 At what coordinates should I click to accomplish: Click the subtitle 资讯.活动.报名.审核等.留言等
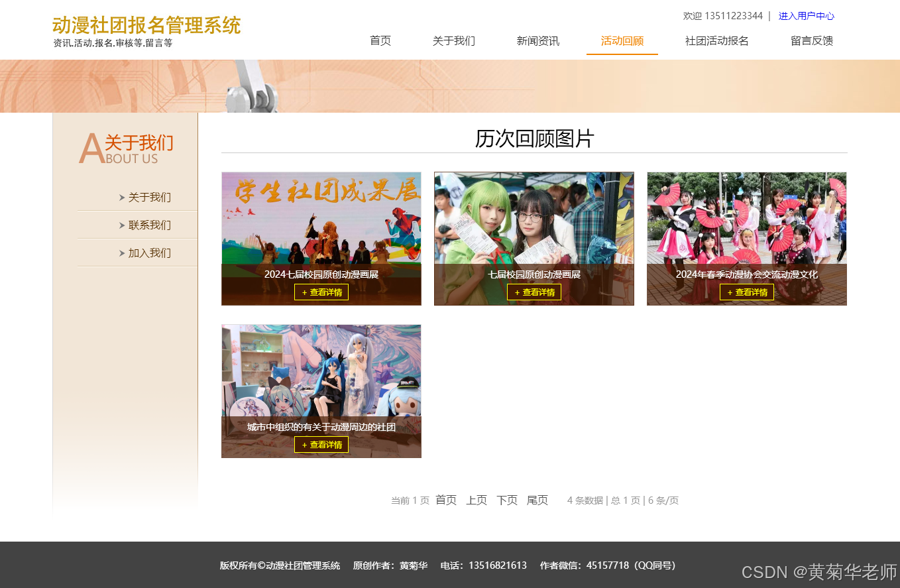pyautogui.click(x=113, y=43)
